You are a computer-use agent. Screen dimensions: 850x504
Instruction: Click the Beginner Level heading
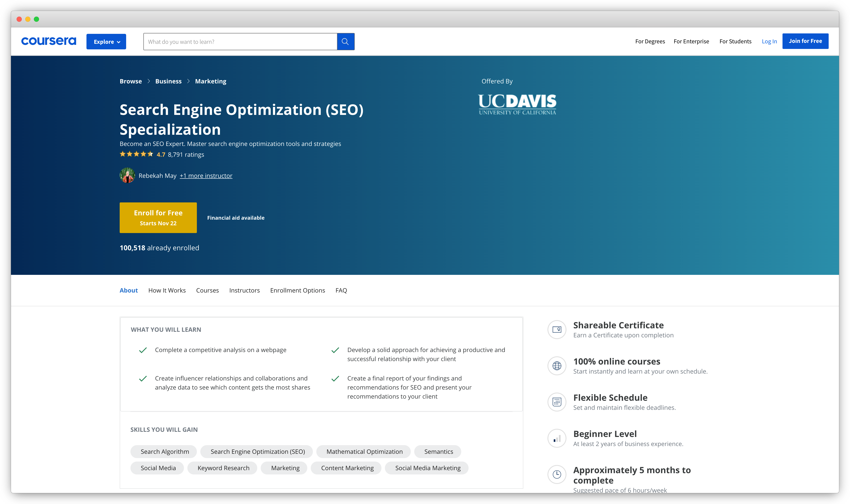click(x=605, y=434)
